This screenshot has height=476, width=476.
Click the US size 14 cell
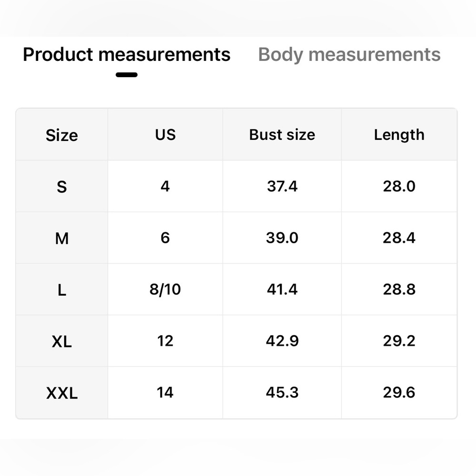pyautogui.click(x=165, y=393)
